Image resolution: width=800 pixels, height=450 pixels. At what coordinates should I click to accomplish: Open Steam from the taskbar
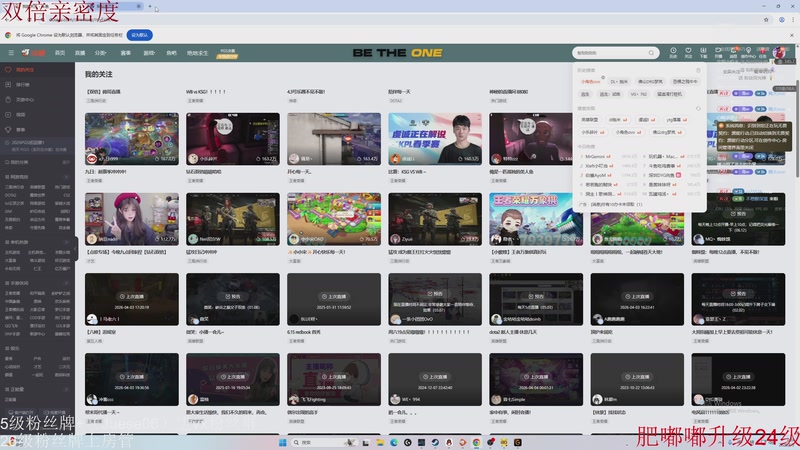tap(435, 442)
